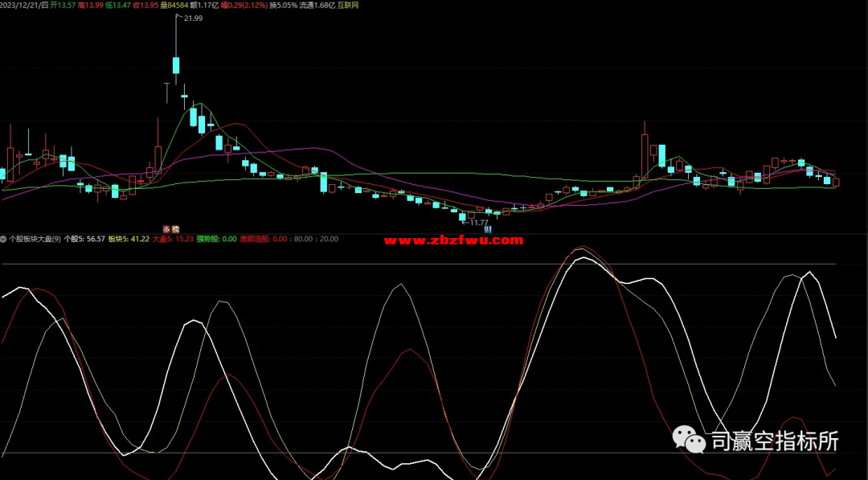Click the 21.99 high price label
The width and height of the screenshot is (868, 480).
coord(193,18)
